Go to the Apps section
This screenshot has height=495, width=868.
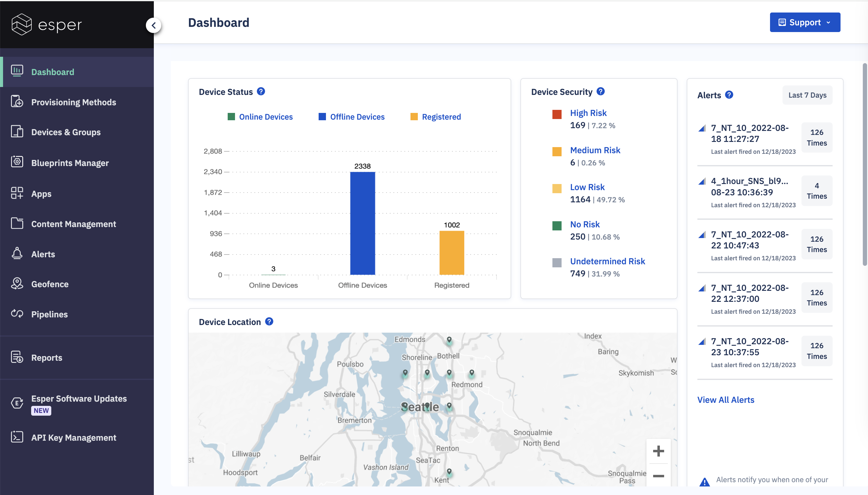pos(41,193)
